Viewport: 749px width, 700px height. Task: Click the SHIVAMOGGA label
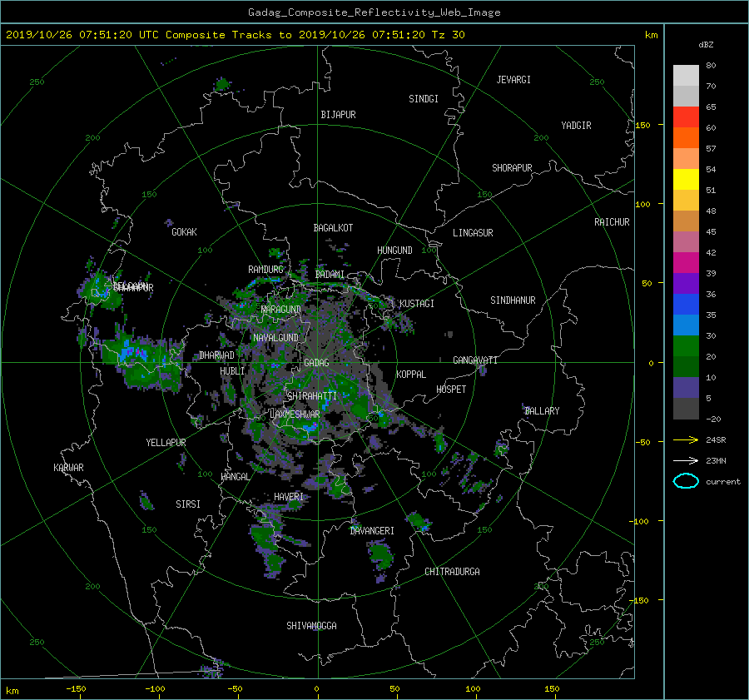[x=311, y=626]
